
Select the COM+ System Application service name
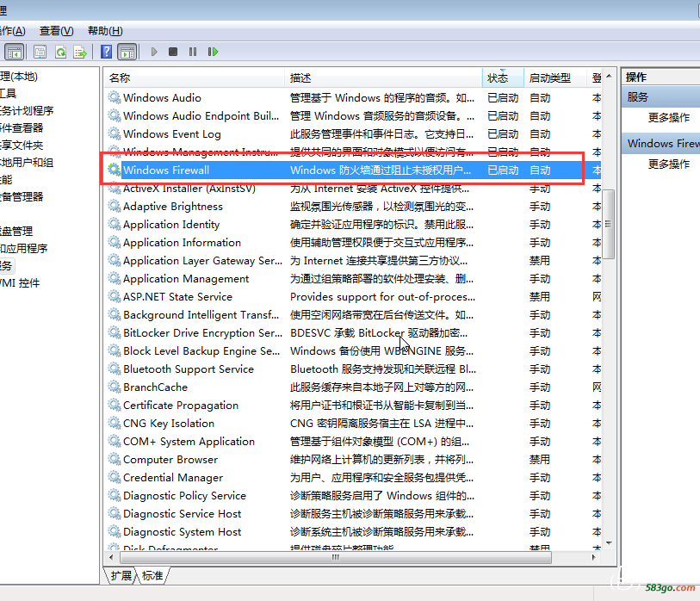tap(189, 441)
